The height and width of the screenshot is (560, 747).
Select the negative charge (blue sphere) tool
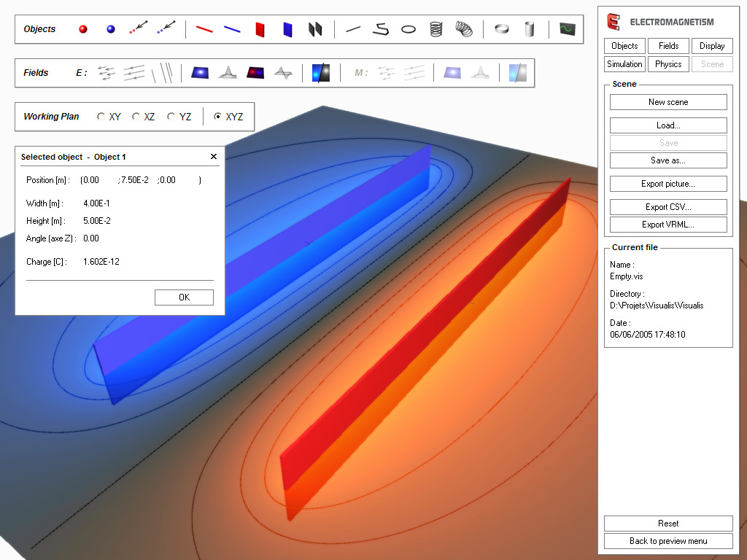click(x=111, y=29)
